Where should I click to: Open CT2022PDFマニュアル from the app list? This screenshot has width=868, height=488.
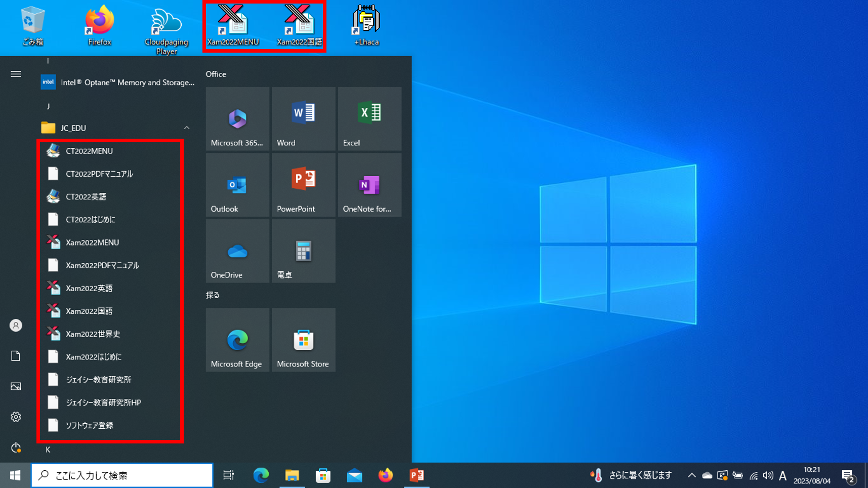coord(100,173)
